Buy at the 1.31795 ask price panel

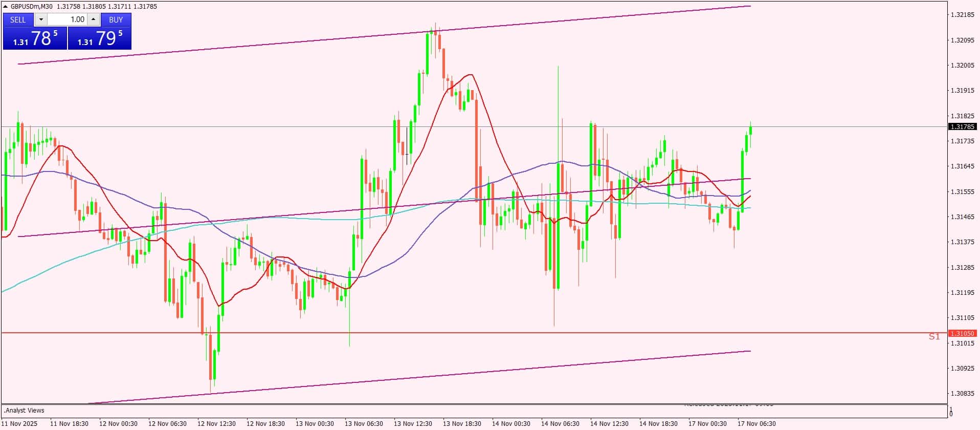(x=100, y=38)
